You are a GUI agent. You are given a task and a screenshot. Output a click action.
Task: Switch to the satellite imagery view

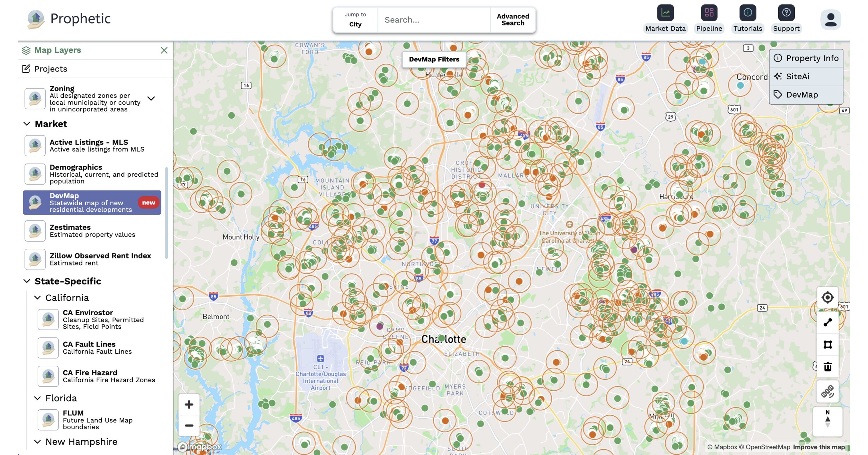(x=827, y=392)
